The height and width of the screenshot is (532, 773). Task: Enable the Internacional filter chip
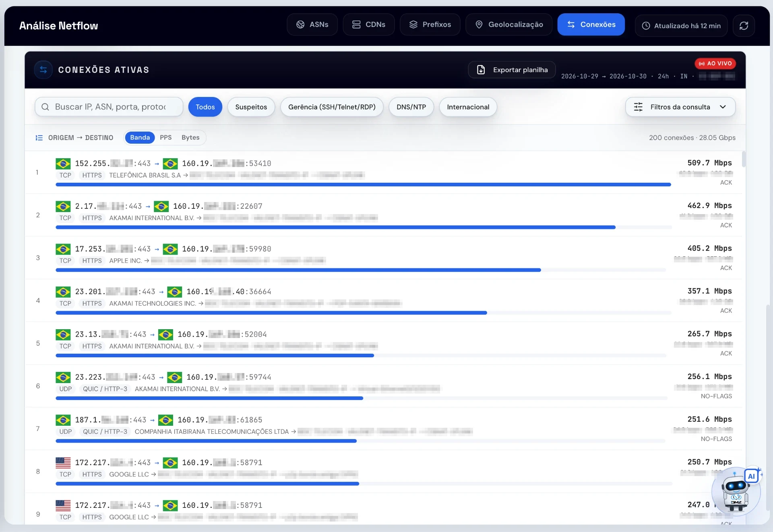tap(468, 107)
